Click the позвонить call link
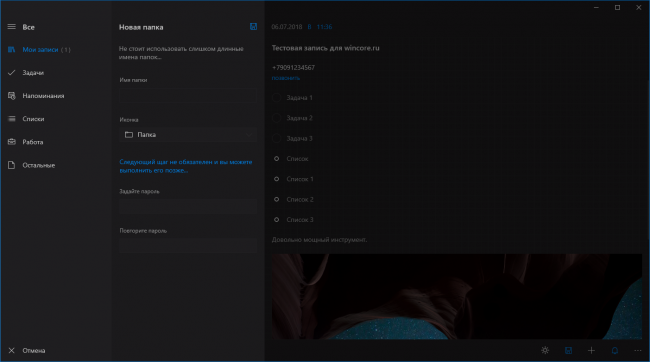650x362 pixels. (x=286, y=78)
